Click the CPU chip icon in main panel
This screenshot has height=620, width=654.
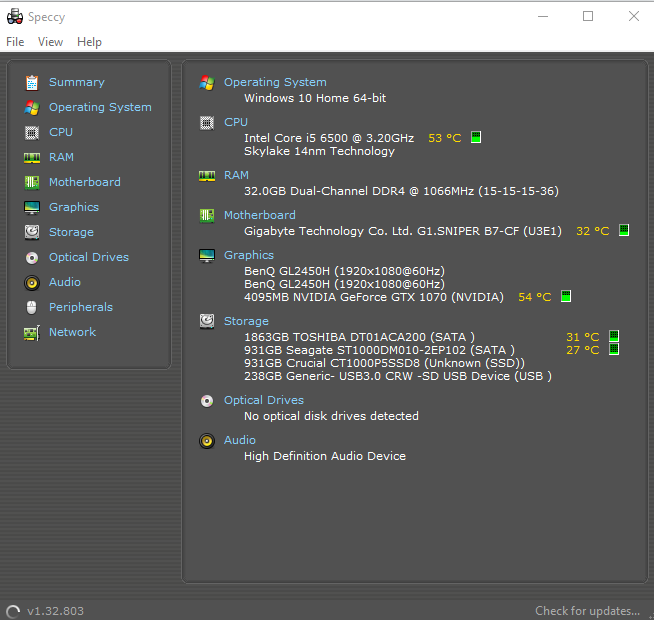pyautogui.click(x=207, y=123)
